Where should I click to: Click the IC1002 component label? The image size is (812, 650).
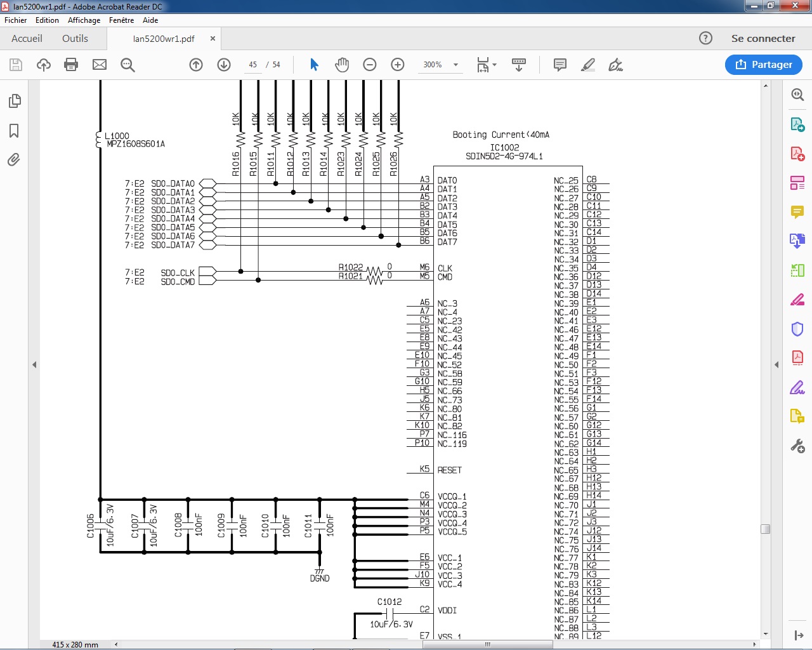tap(504, 147)
